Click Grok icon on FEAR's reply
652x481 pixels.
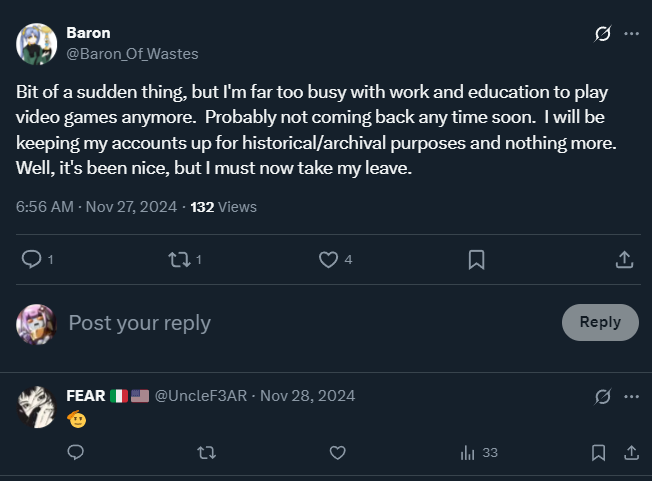click(x=602, y=396)
